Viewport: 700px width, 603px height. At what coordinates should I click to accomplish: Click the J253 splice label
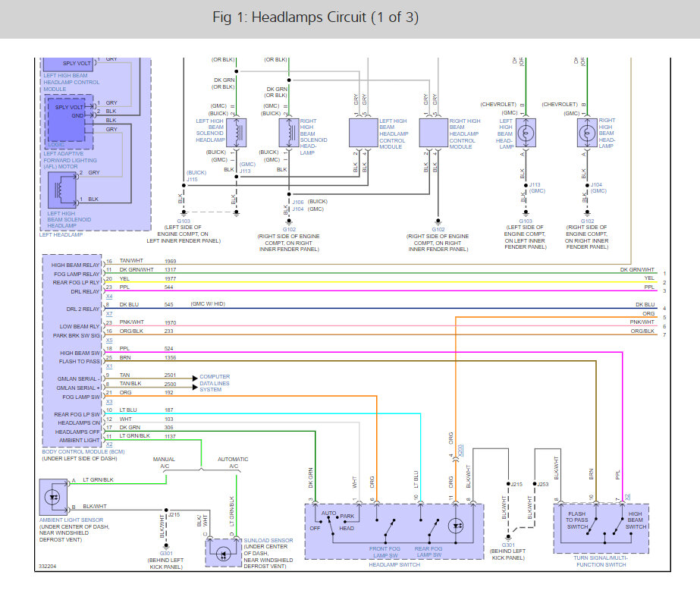pyautogui.click(x=543, y=484)
